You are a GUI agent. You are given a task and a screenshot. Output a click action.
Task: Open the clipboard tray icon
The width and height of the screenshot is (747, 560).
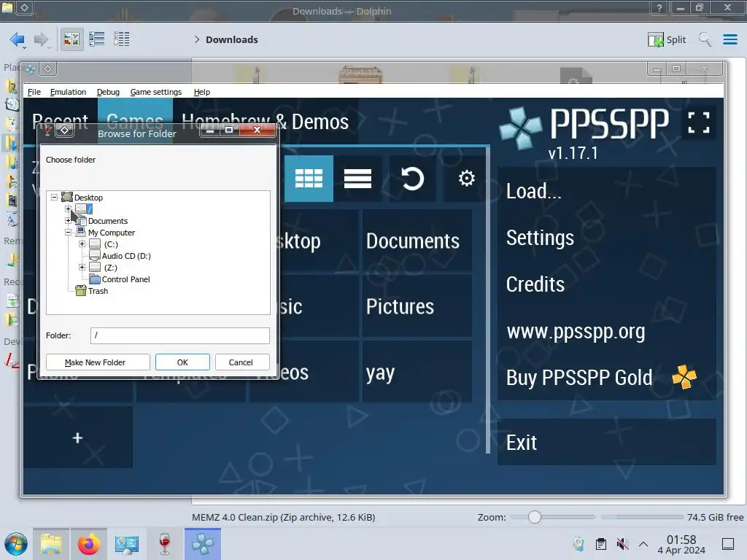point(601,544)
